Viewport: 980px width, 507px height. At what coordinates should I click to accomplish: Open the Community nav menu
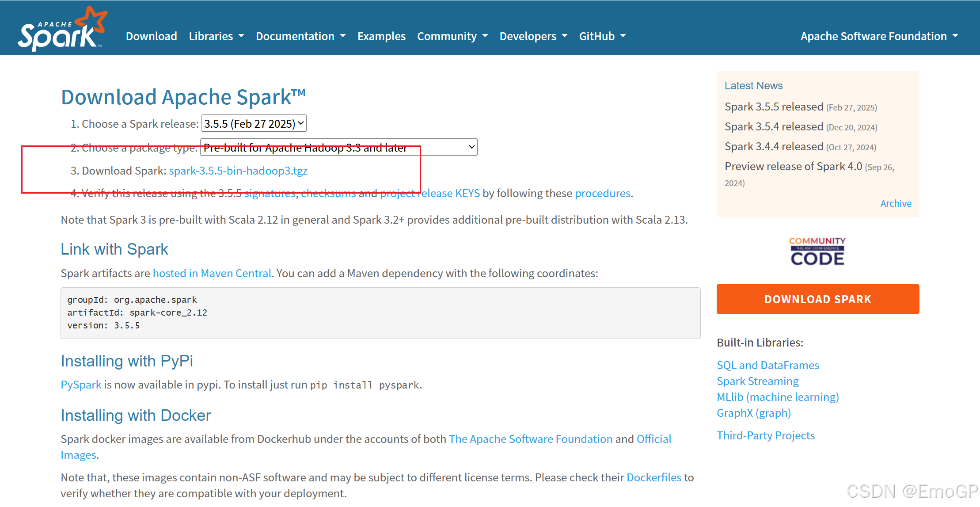coord(452,36)
